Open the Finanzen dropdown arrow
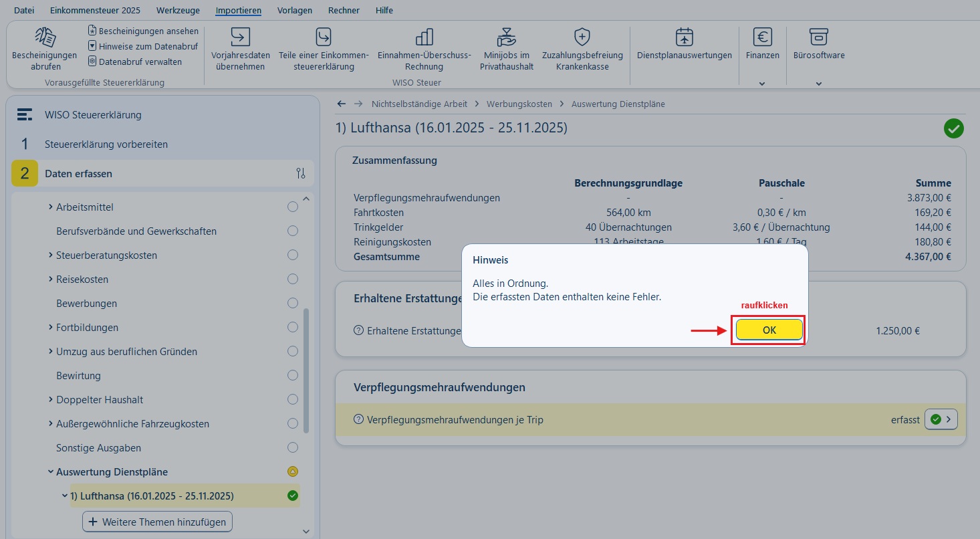The image size is (980, 539). click(763, 84)
